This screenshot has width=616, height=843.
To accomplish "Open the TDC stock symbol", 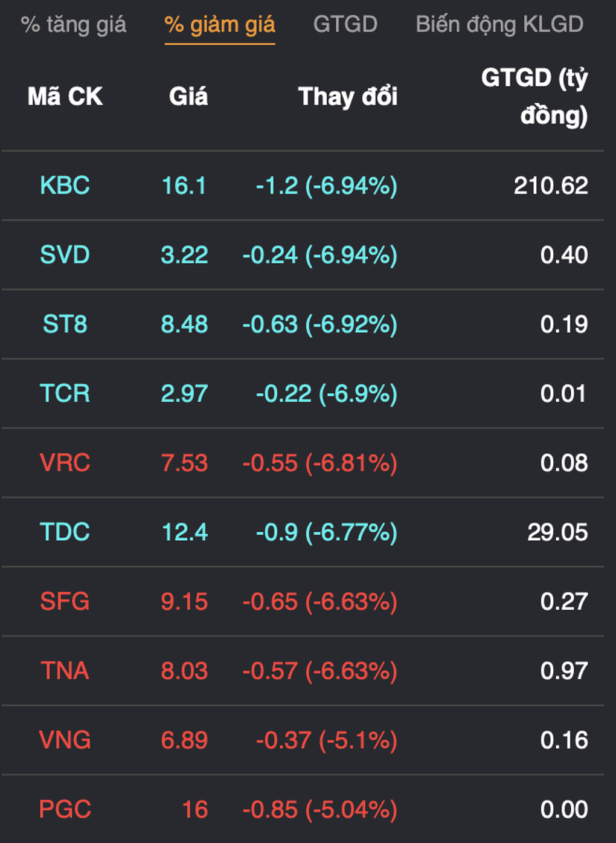I will tap(65, 532).
